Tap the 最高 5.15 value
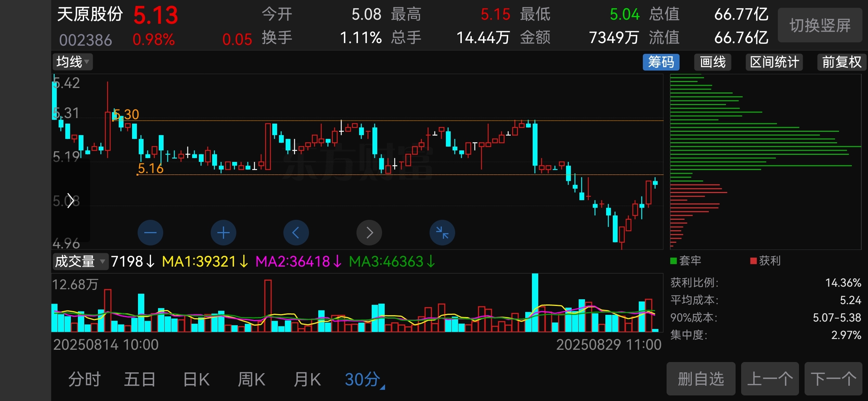This screenshot has width=868, height=401. (496, 14)
